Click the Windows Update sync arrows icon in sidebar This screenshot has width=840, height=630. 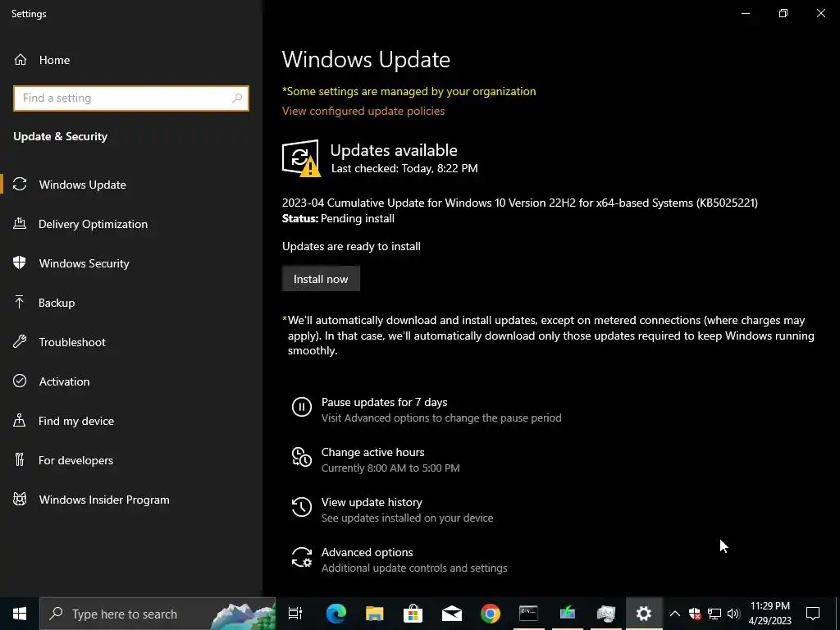[20, 185]
